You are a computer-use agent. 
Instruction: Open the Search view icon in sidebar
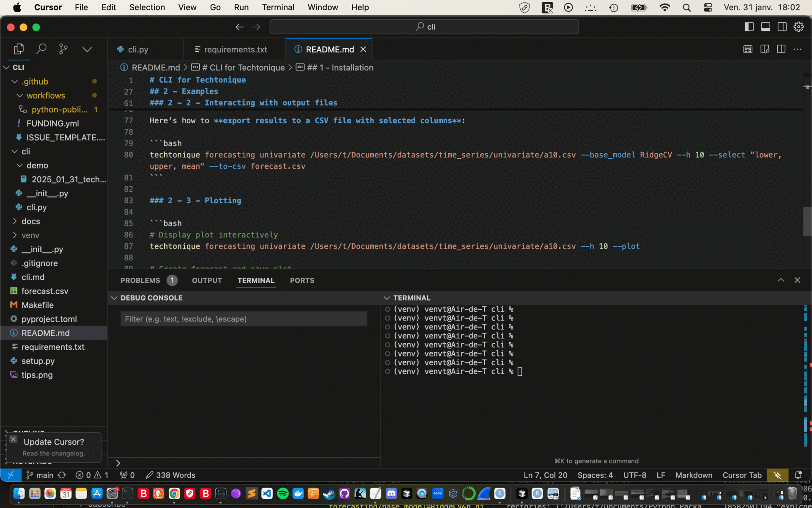click(x=41, y=49)
